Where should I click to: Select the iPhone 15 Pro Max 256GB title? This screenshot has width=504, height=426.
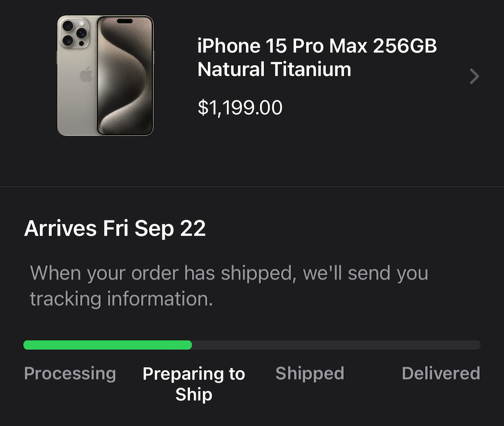[317, 46]
